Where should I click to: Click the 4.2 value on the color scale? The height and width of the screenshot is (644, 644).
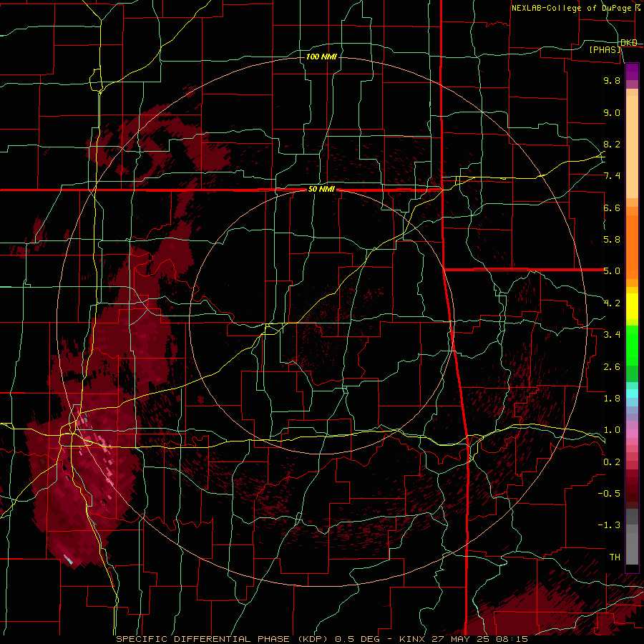tap(612, 303)
